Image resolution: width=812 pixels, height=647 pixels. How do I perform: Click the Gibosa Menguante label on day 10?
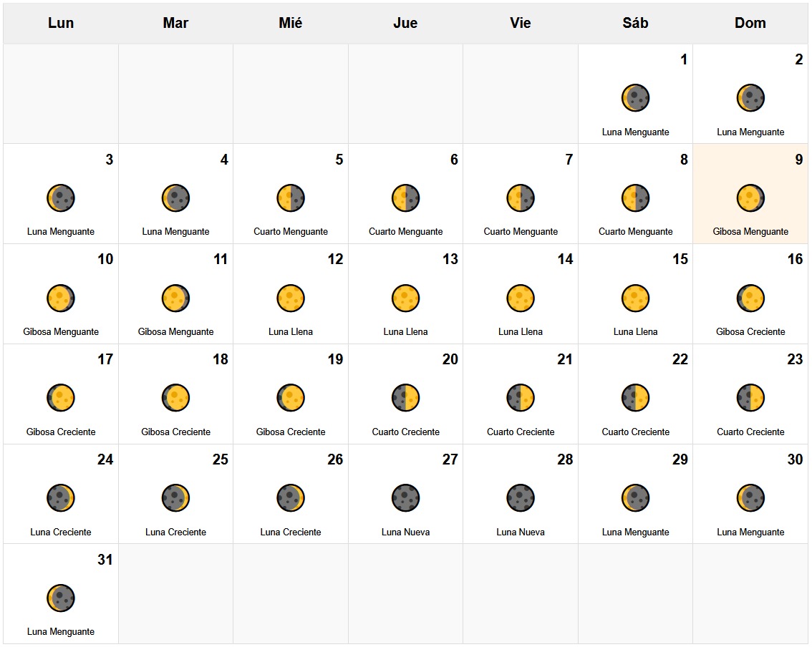coord(61,332)
